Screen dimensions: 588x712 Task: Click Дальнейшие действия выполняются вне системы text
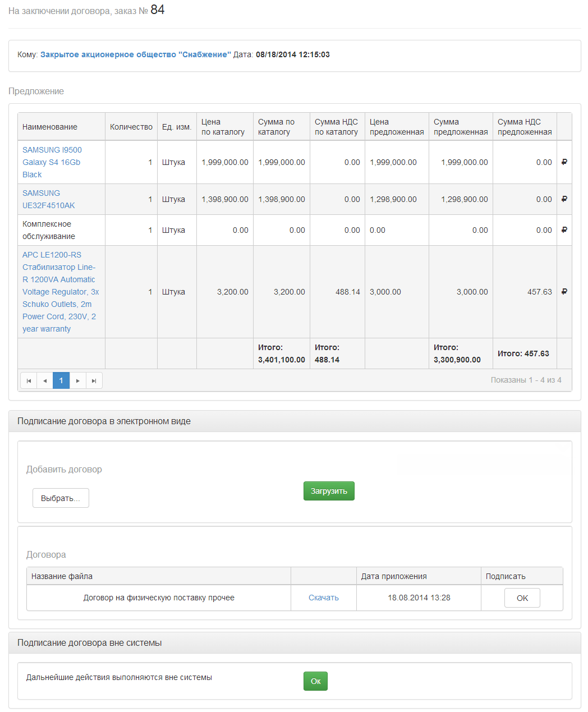tap(119, 677)
